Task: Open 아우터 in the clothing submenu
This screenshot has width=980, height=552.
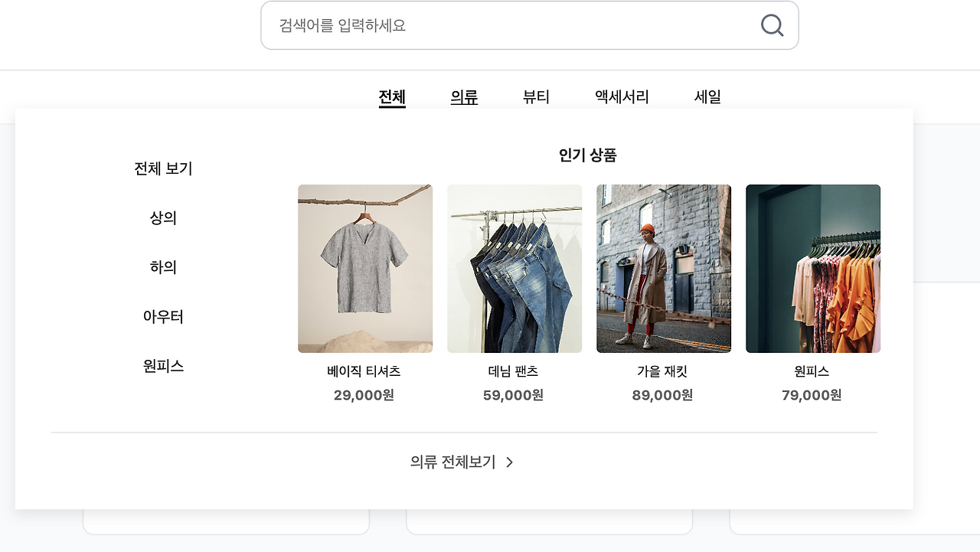Action: point(163,317)
